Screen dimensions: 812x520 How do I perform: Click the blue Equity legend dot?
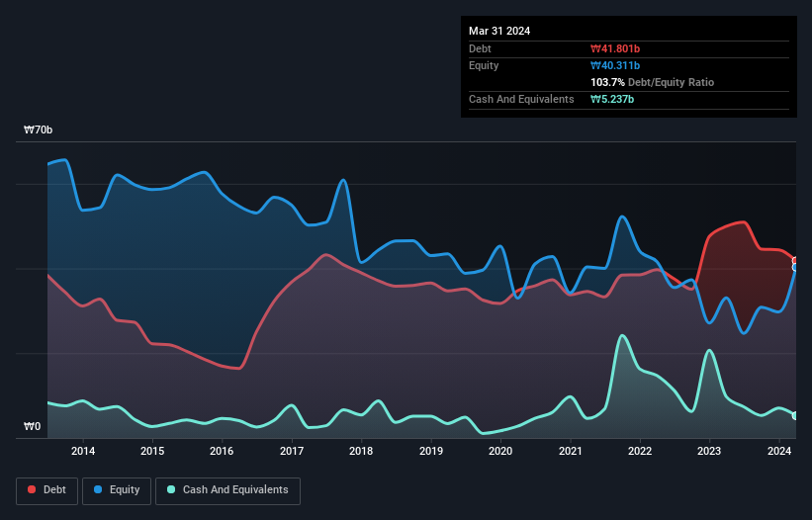click(98, 489)
